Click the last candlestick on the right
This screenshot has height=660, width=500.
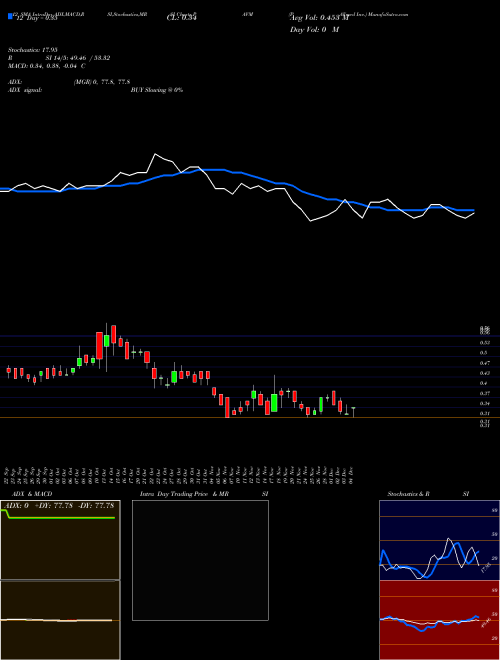click(x=354, y=412)
